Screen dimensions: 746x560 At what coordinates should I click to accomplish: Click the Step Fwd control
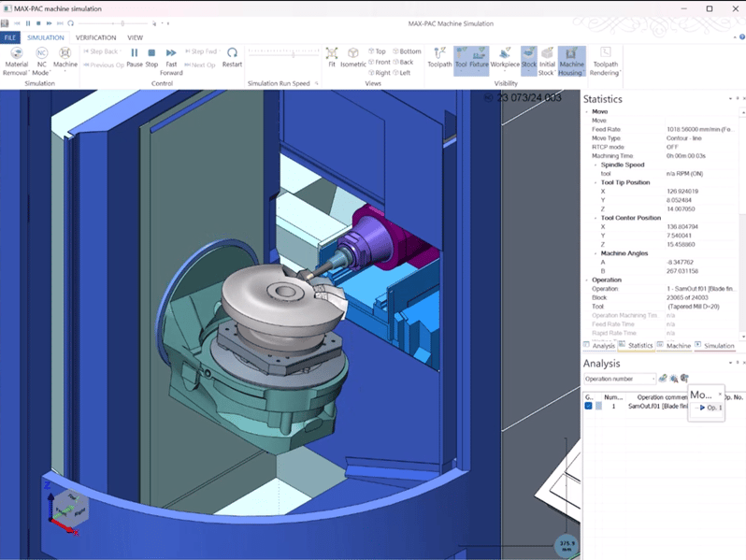click(202, 51)
